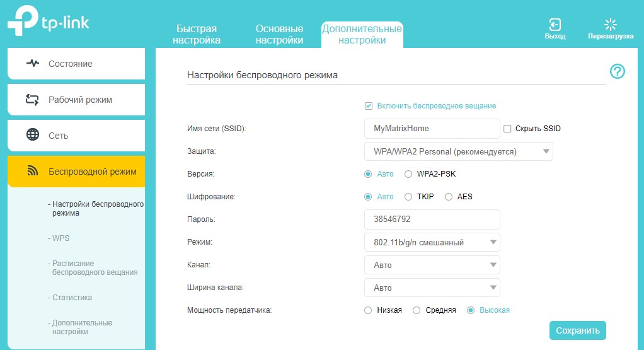Viewport: 644px width, 350px height.
Task: Expand the Режим 802.11b/g/n dropdown
Action: tap(432, 242)
